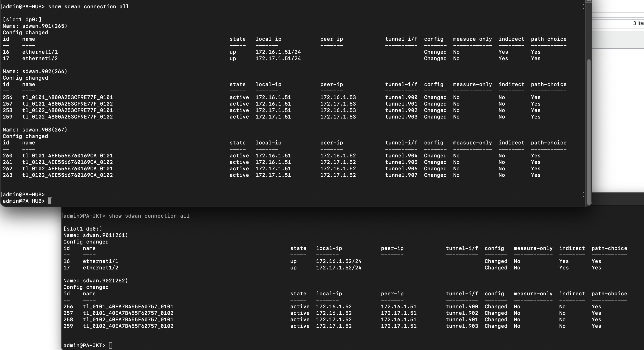Click the split pane icon above scrollbar
644x350 pixels.
click(588, 1)
